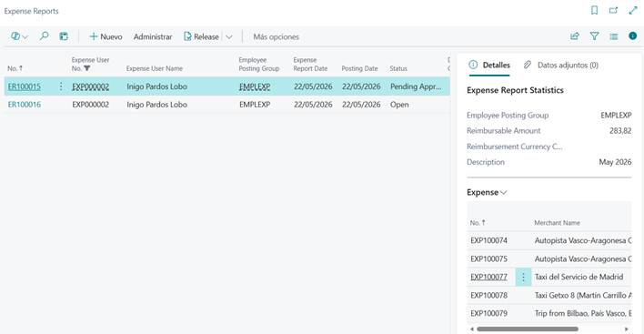Click the Expense list scroll right arrow

(x=627, y=329)
